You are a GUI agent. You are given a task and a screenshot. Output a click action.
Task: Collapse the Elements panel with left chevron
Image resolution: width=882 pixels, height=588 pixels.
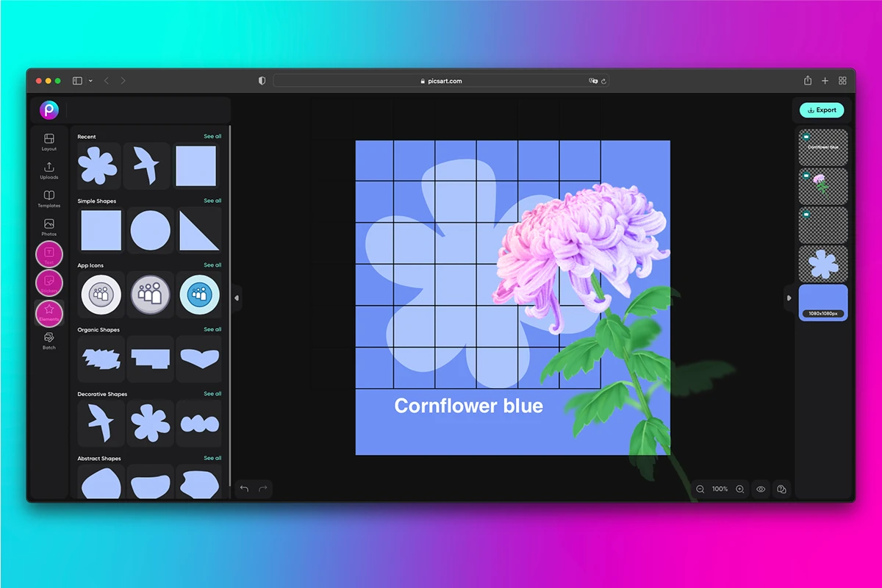[x=237, y=298]
